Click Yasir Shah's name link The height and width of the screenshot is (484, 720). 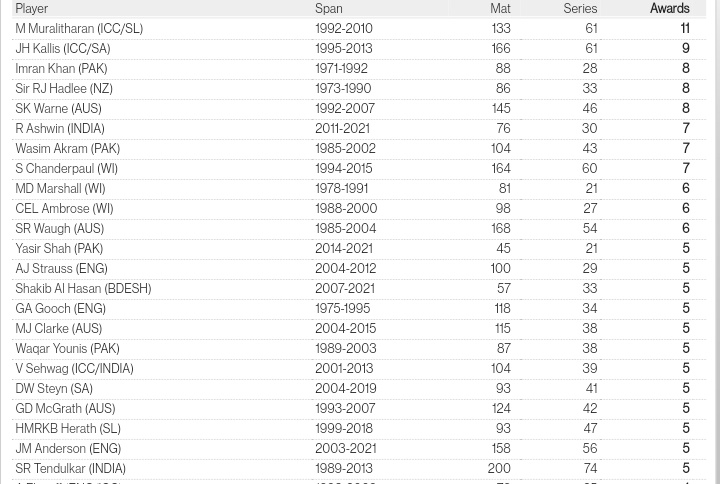tap(43, 249)
